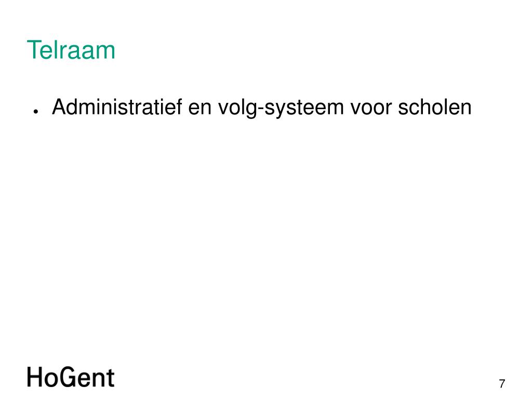The width and height of the screenshot is (532, 399).
Task: Click the word scholen
Action: [435, 107]
